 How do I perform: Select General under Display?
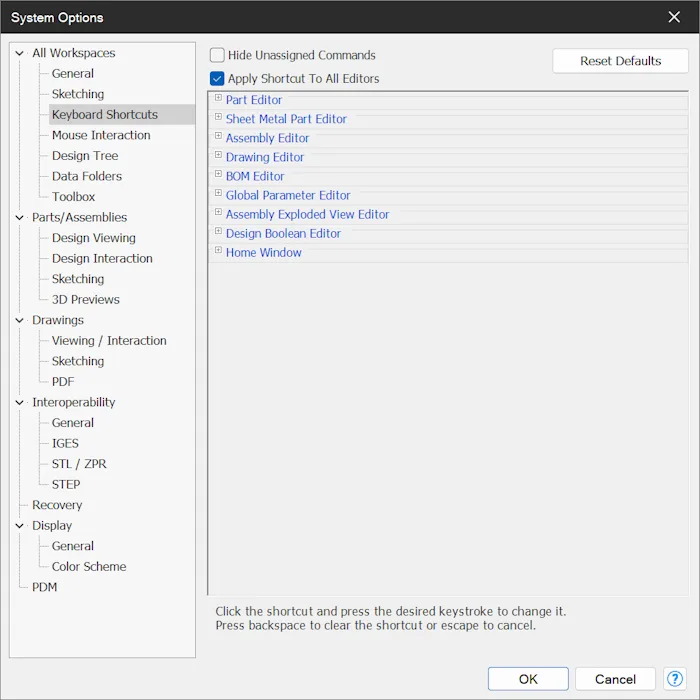click(73, 546)
